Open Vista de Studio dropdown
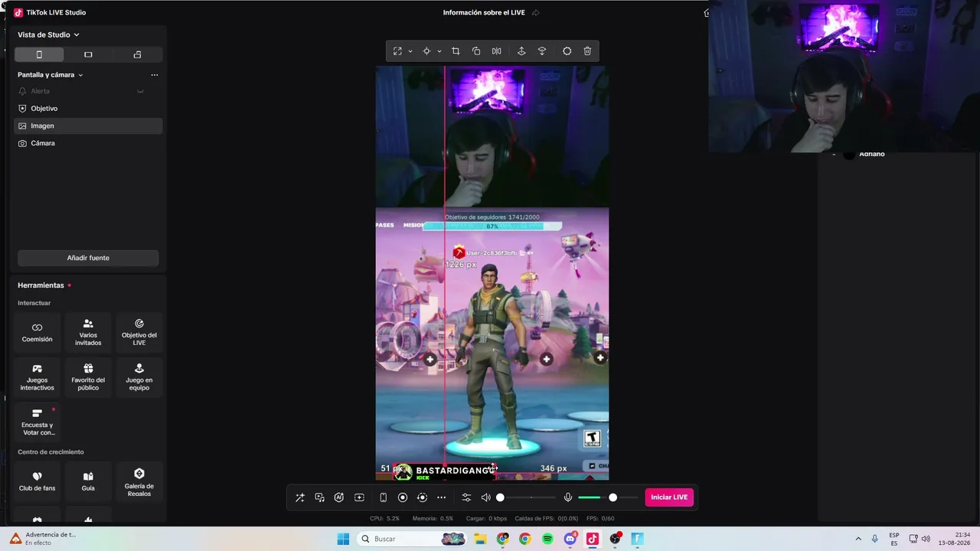 click(x=48, y=34)
